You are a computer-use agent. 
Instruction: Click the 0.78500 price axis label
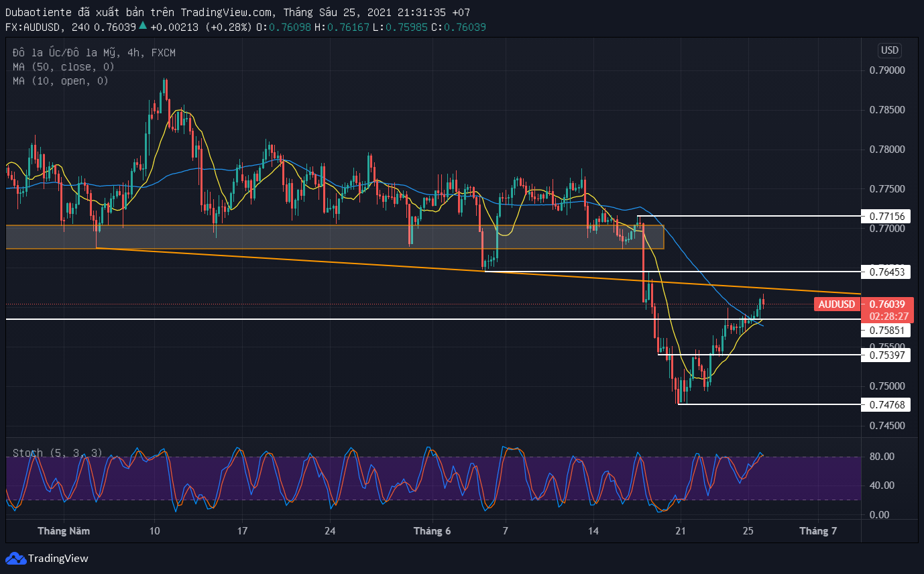887,110
